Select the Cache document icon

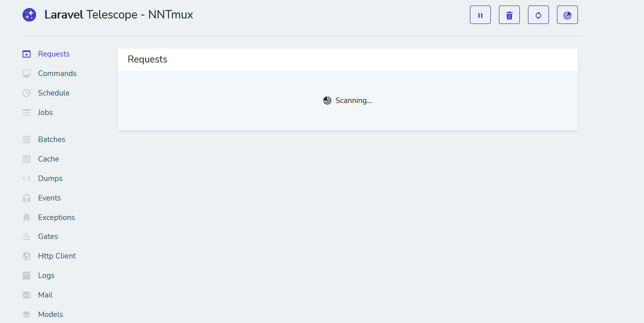[26, 158]
